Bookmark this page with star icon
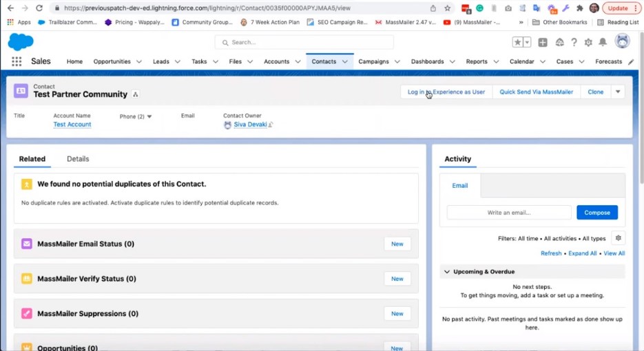Image resolution: width=644 pixels, height=351 pixels. (x=447, y=8)
